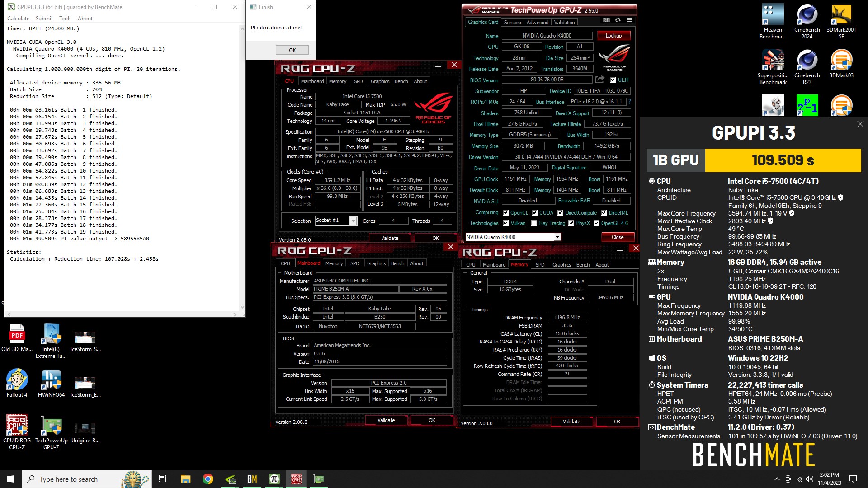Toggle the DirectCompute checkbox
Viewport: 868px width, 488px height.
click(560, 213)
